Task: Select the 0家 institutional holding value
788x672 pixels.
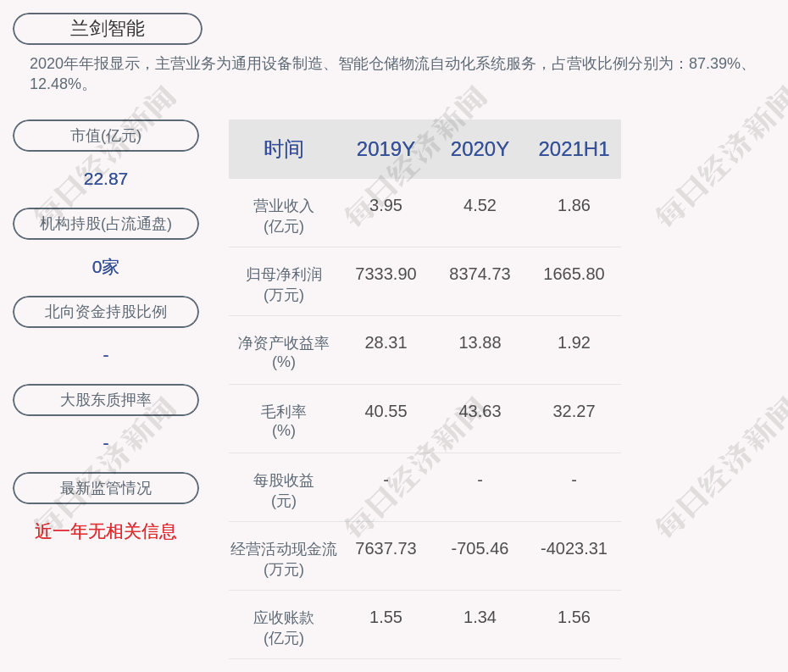Action: [106, 267]
